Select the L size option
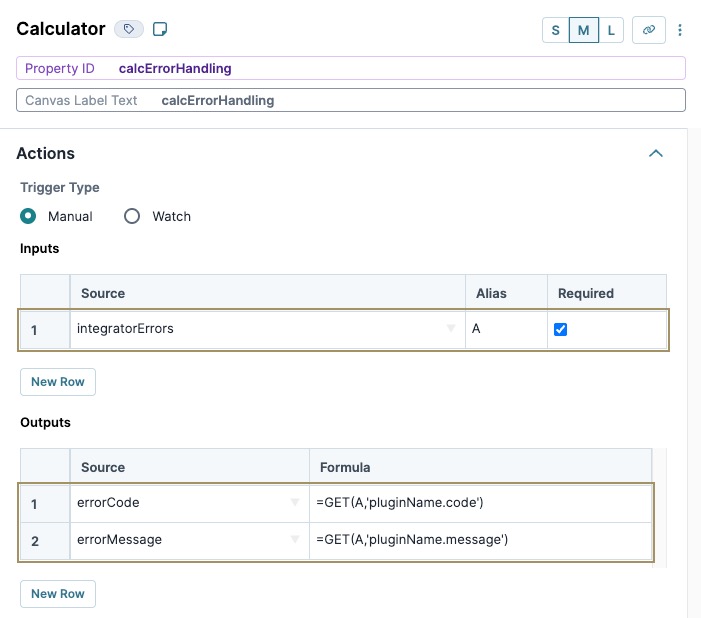 point(611,30)
